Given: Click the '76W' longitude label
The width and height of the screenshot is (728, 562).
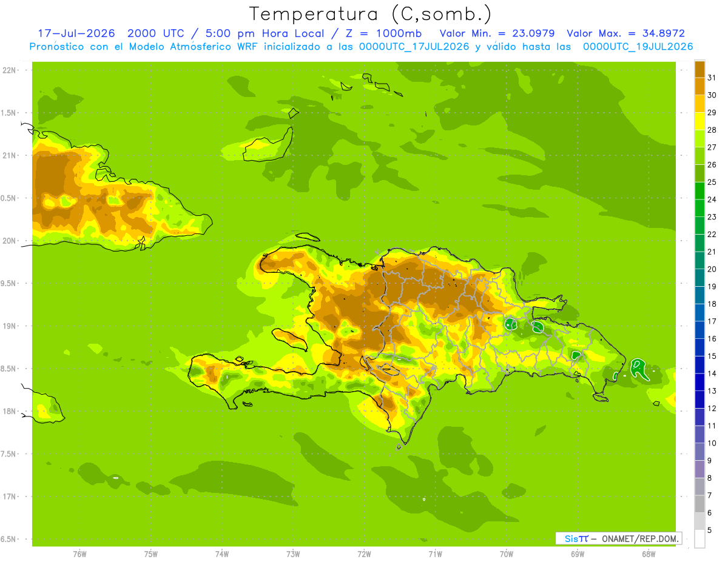Looking at the screenshot, I should tap(79, 554).
